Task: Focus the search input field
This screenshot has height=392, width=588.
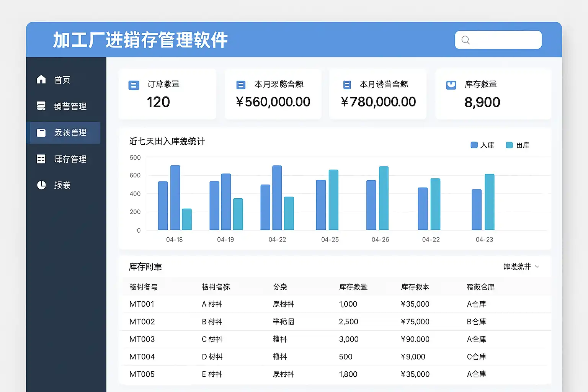Action: (503, 40)
